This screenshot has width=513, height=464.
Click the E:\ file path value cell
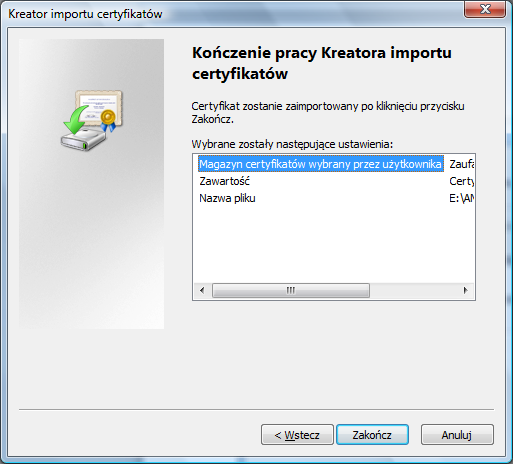[462, 198]
